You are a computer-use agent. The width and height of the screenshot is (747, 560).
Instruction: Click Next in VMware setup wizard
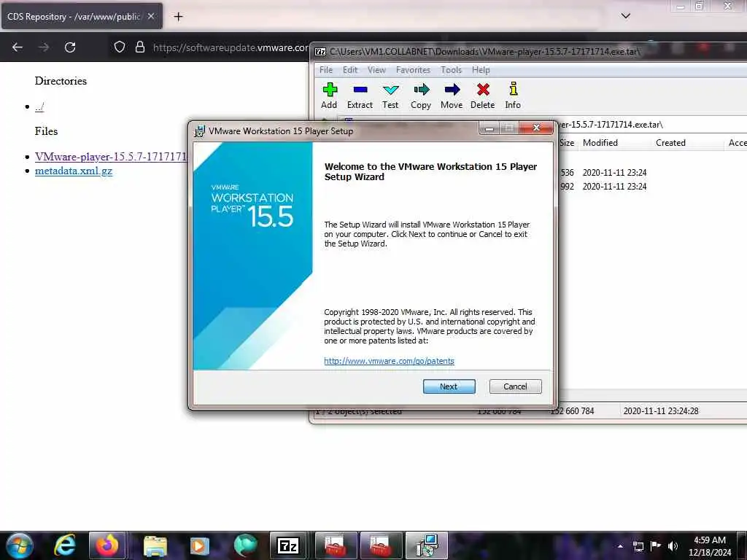tap(449, 386)
